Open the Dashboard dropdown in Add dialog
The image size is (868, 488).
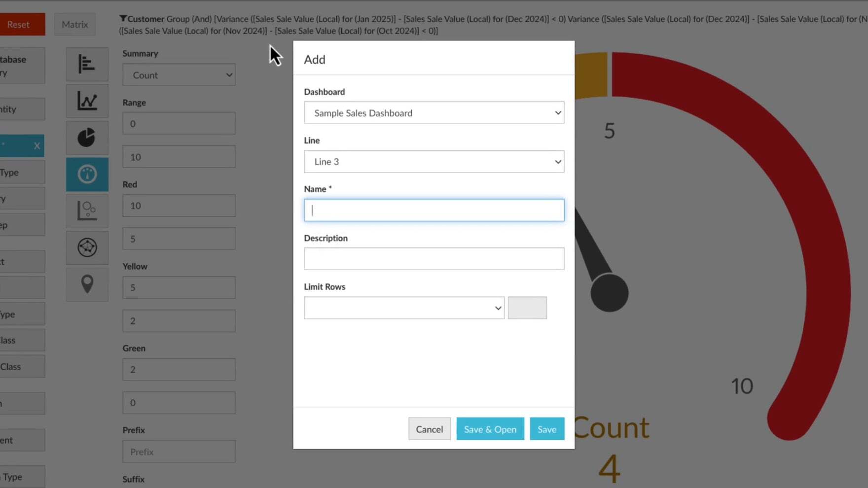click(x=434, y=113)
